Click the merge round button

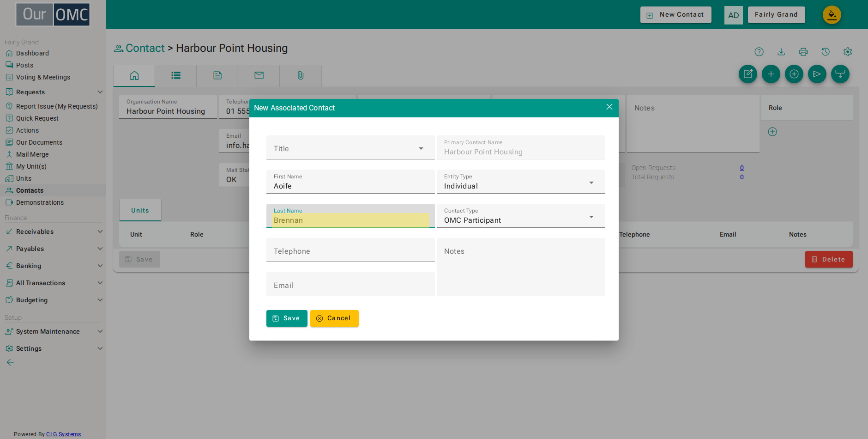(x=840, y=74)
